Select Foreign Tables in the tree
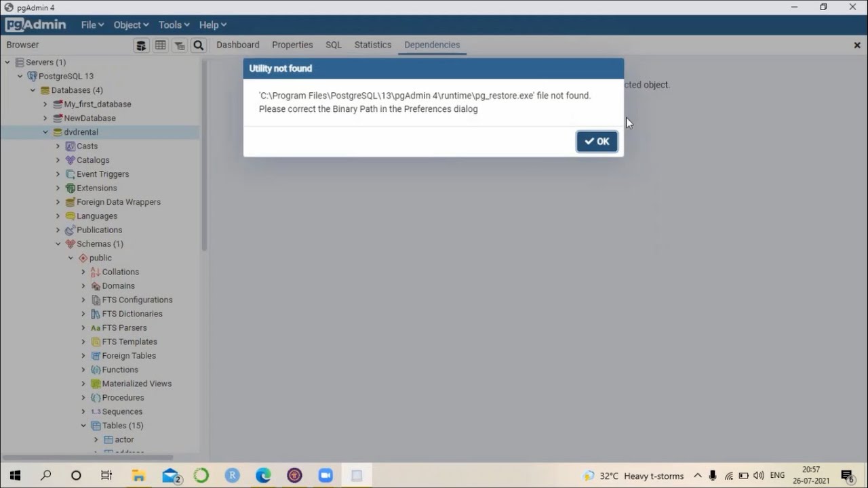Image resolution: width=868 pixels, height=488 pixels. click(129, 356)
